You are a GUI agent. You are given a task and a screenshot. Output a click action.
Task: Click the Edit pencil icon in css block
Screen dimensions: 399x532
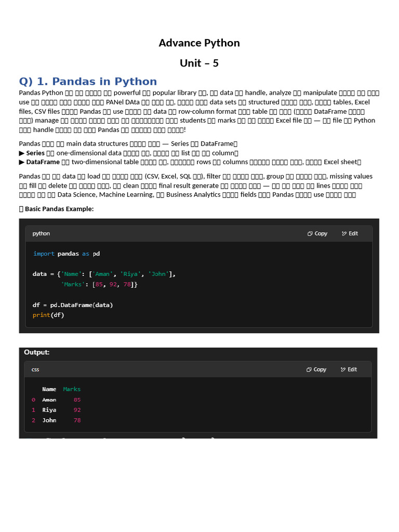coord(343,369)
